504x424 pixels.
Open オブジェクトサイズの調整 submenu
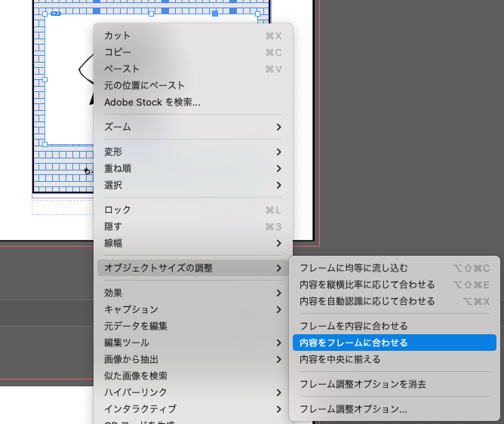(193, 268)
